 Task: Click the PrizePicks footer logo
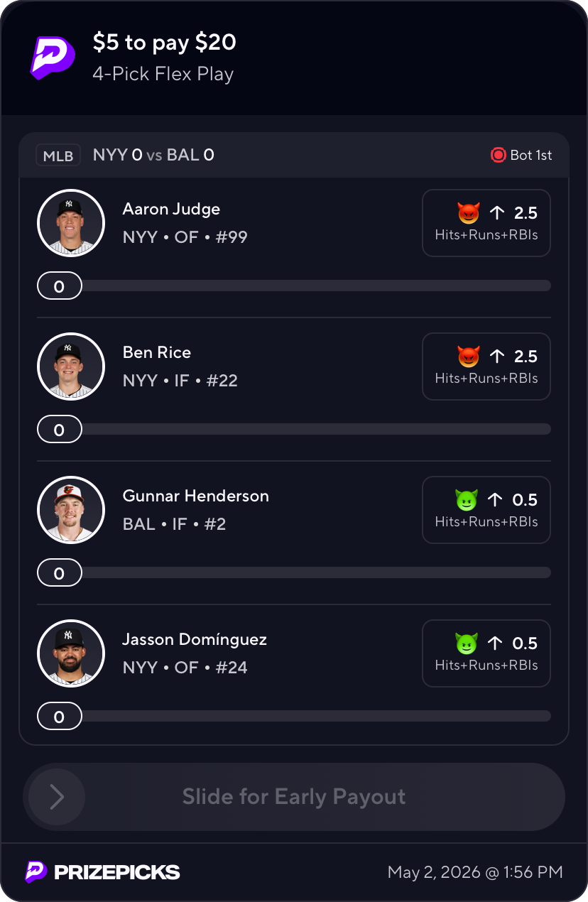tap(103, 872)
